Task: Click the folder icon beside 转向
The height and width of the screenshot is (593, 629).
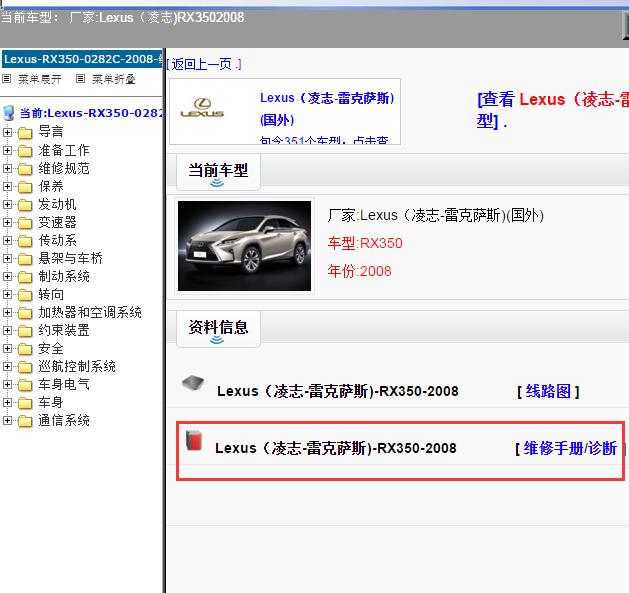Action: (25, 295)
